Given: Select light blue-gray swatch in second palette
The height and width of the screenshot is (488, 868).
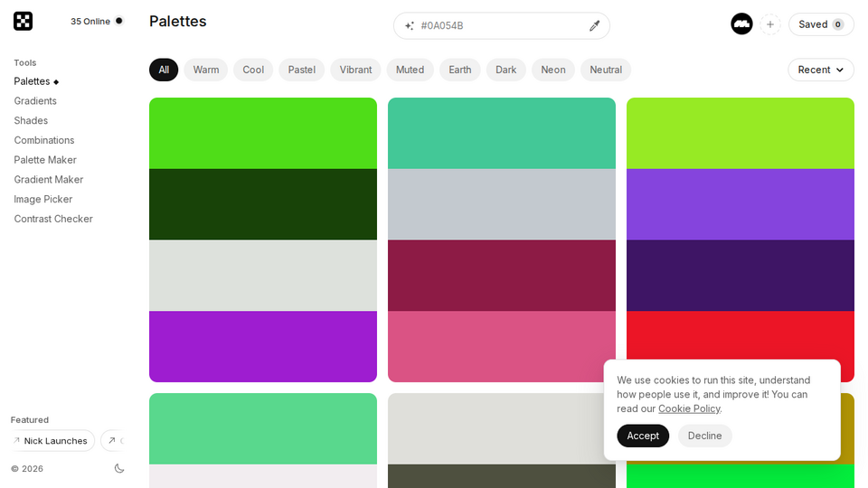Looking at the screenshot, I should (502, 204).
